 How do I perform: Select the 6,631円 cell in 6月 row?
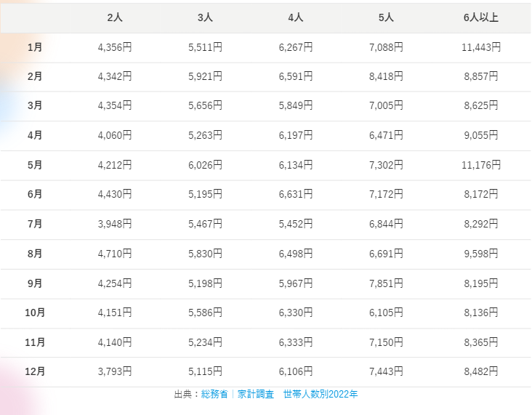(296, 194)
